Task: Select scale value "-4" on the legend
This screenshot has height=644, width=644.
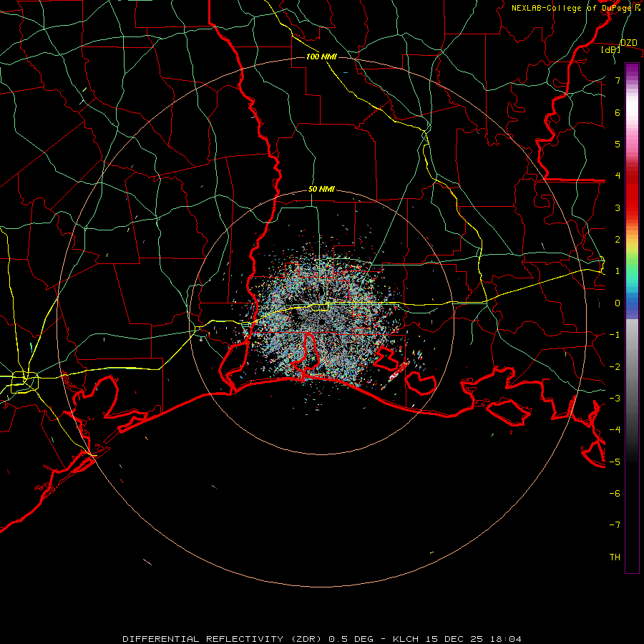Action: [615, 429]
